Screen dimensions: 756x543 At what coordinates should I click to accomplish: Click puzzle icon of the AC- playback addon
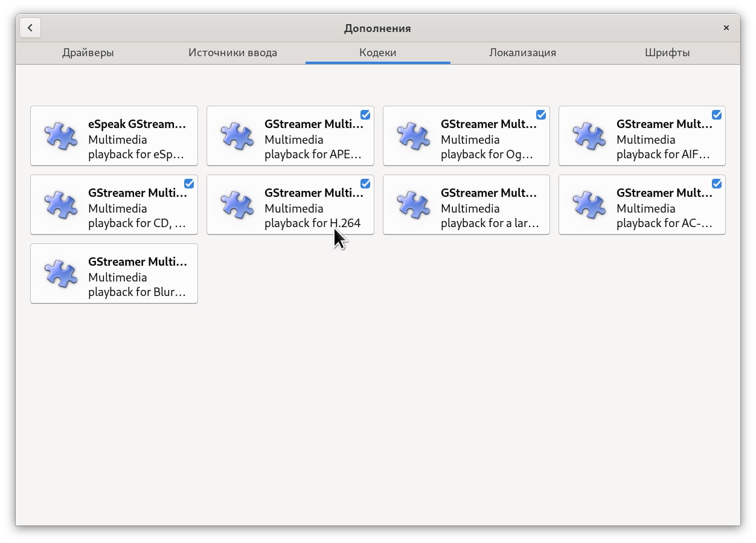click(x=589, y=205)
